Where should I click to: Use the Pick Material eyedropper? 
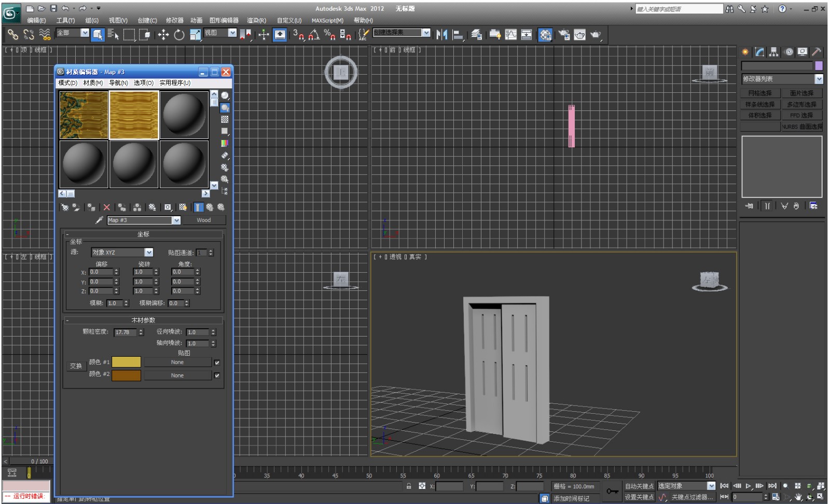tap(99, 220)
